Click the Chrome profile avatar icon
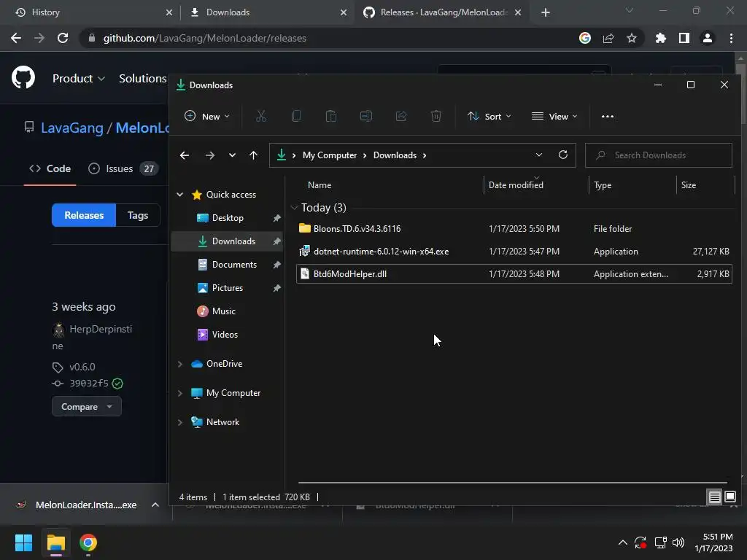 [708, 38]
